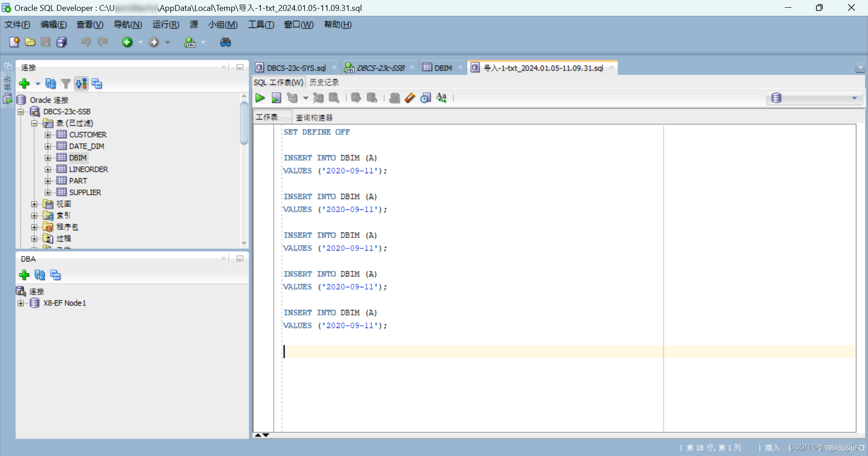This screenshot has width=868, height=456.
Task: Click the binoculars Find DB Object icon
Action: pyautogui.click(x=225, y=42)
